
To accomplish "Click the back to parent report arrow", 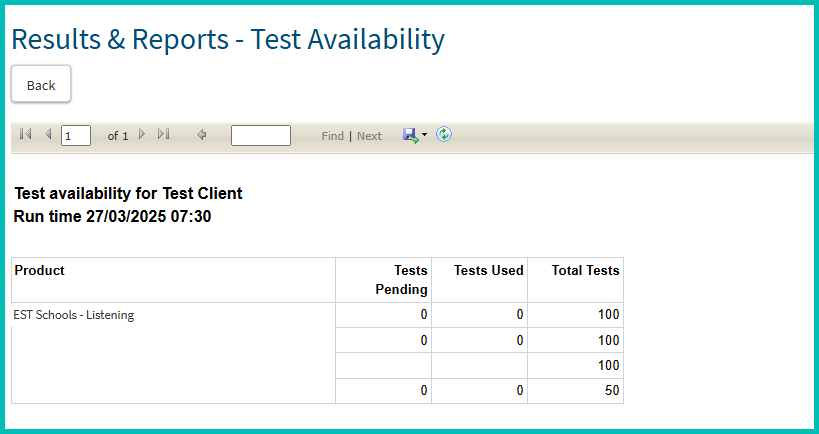I will (202, 135).
